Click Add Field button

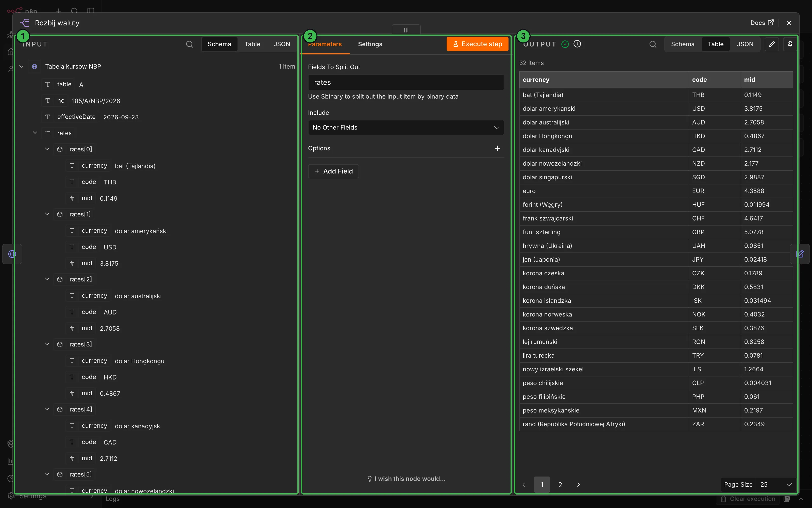pos(333,171)
